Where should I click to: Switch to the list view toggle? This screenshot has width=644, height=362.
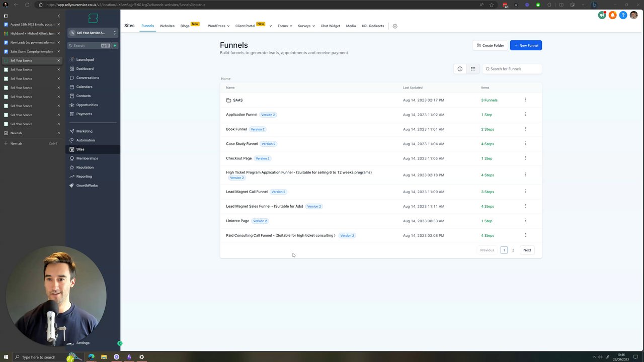coord(473,69)
